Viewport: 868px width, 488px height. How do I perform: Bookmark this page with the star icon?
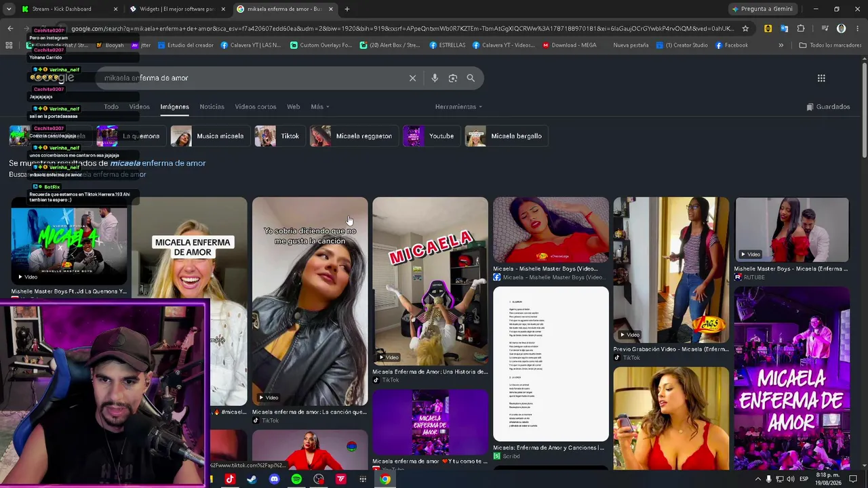coord(745,28)
